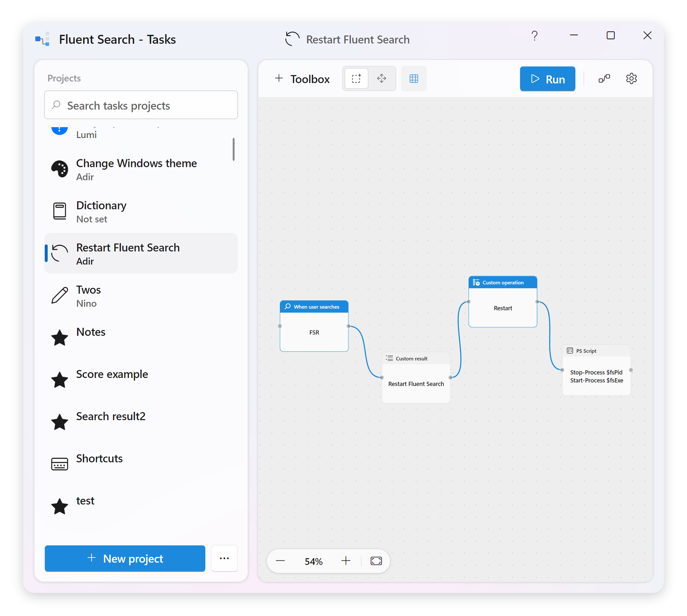Viewport: 687px width, 616px height.
Task: Click the 54% zoom level value
Action: click(x=313, y=561)
